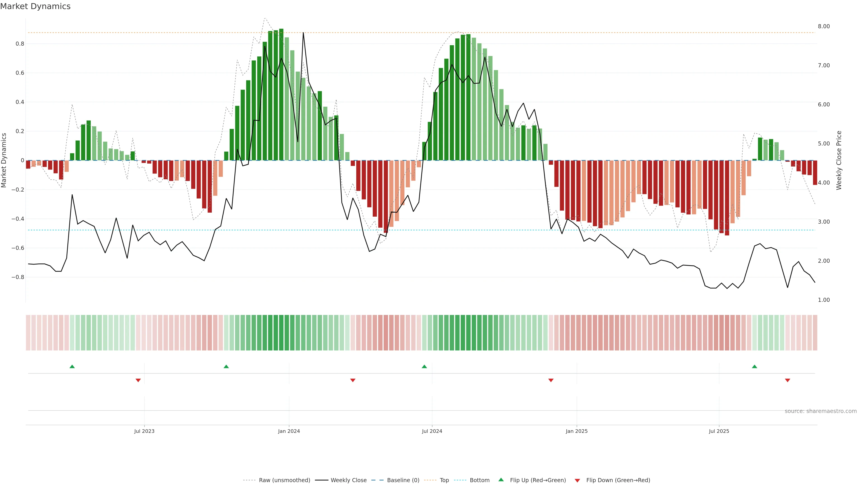Click the Flip Up triangle before Jul 2024
The width and height of the screenshot is (868, 488).
(424, 366)
